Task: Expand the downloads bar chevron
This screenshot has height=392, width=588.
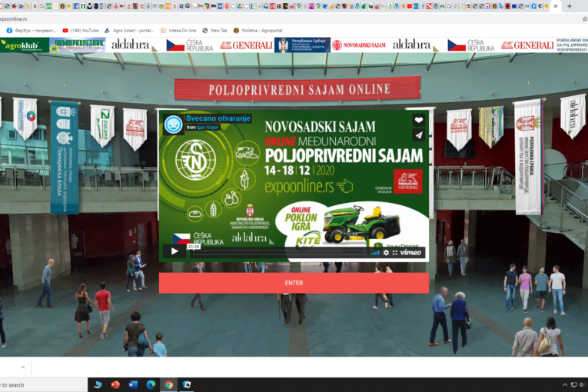Action: [23, 367]
